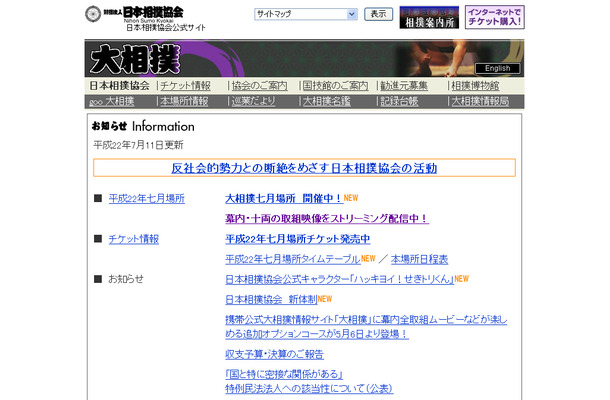Click the 表示 button
610x400 pixels.
[x=379, y=14]
